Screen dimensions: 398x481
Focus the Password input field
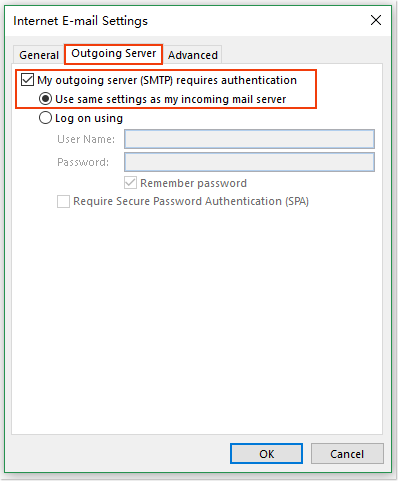pyautogui.click(x=249, y=162)
